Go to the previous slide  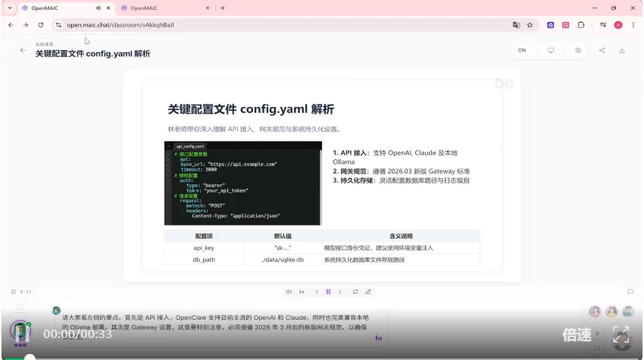317,291
